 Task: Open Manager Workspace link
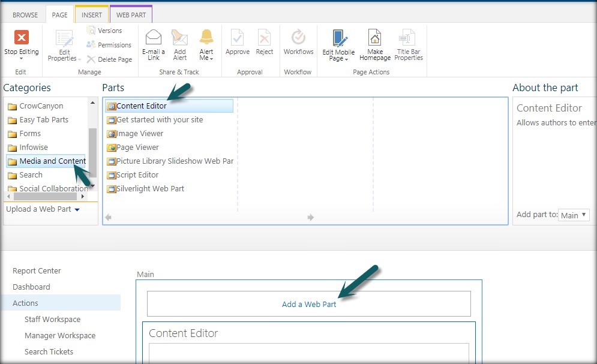(x=60, y=335)
